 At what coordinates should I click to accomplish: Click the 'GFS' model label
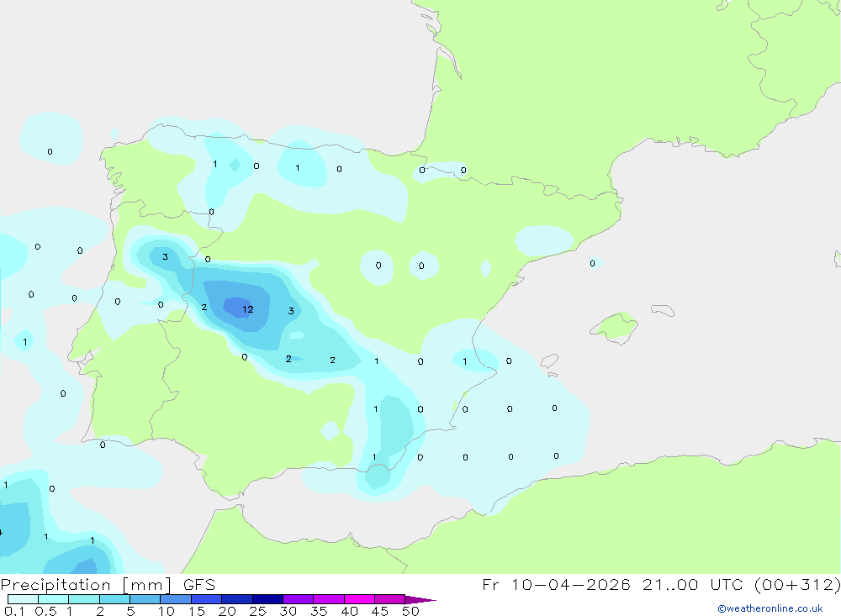pos(199,584)
